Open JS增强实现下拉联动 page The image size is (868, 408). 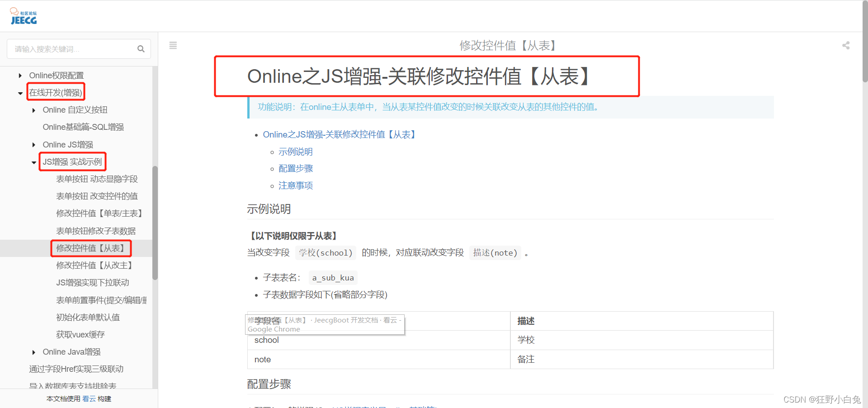click(x=93, y=283)
